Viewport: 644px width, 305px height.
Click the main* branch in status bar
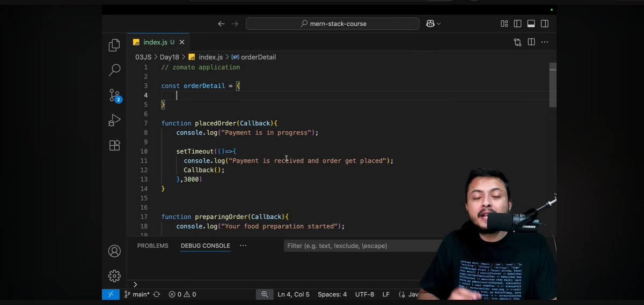click(x=137, y=294)
